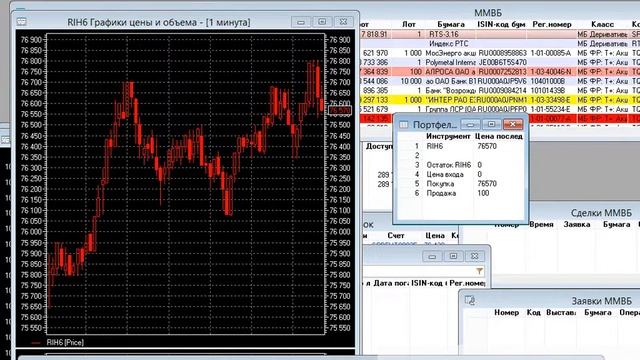Click the value 100 in Продажа row
640x360 pixels.
483,193
